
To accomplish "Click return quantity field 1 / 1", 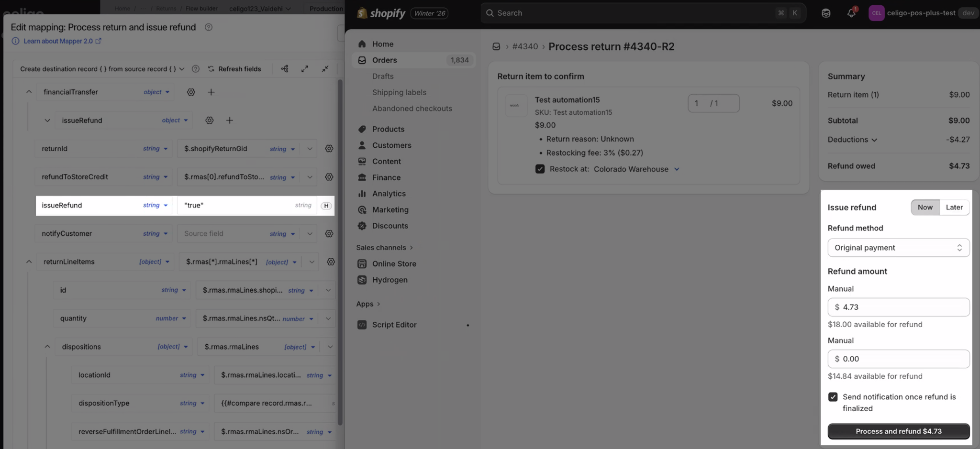I will click(x=713, y=103).
